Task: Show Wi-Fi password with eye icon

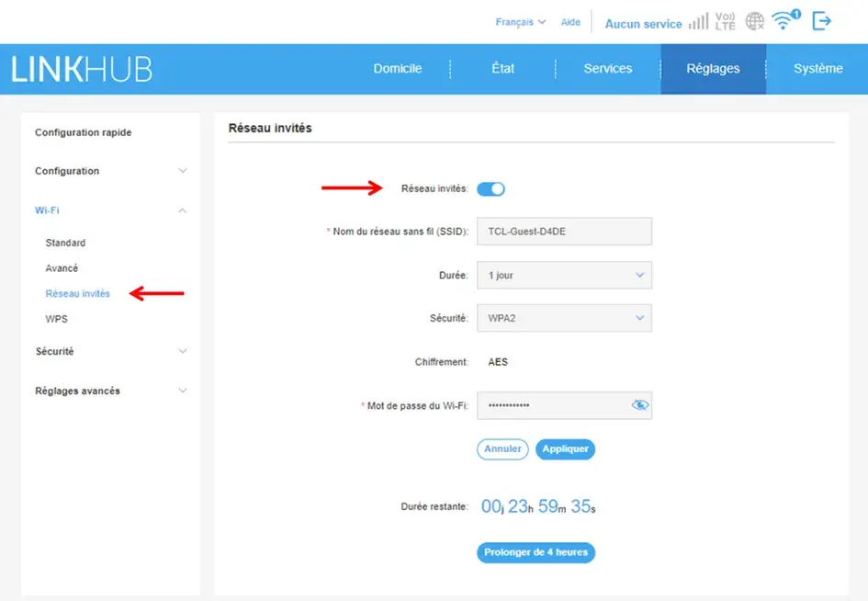Action: [x=640, y=405]
